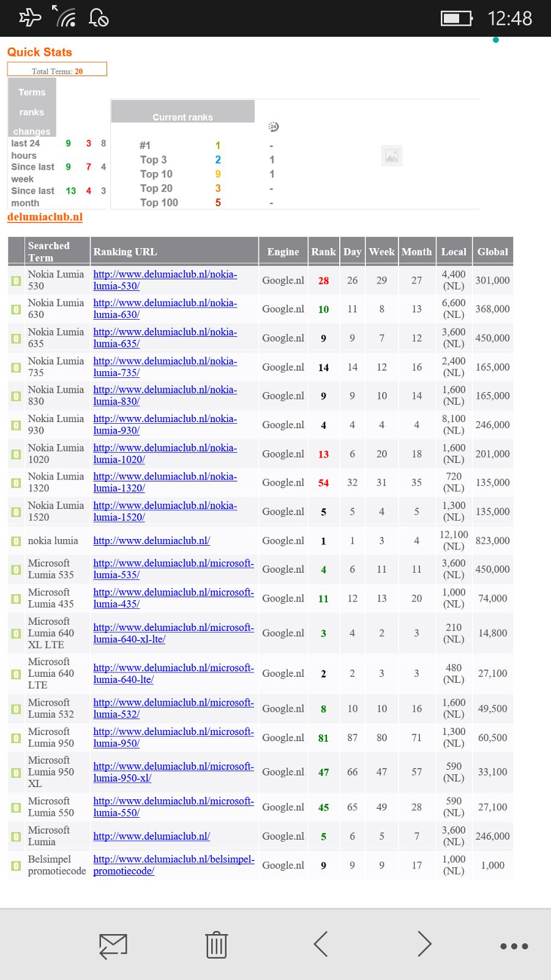Viewport: 551px width, 980px height.
Task: Go to previous message arrow
Action: (321, 944)
